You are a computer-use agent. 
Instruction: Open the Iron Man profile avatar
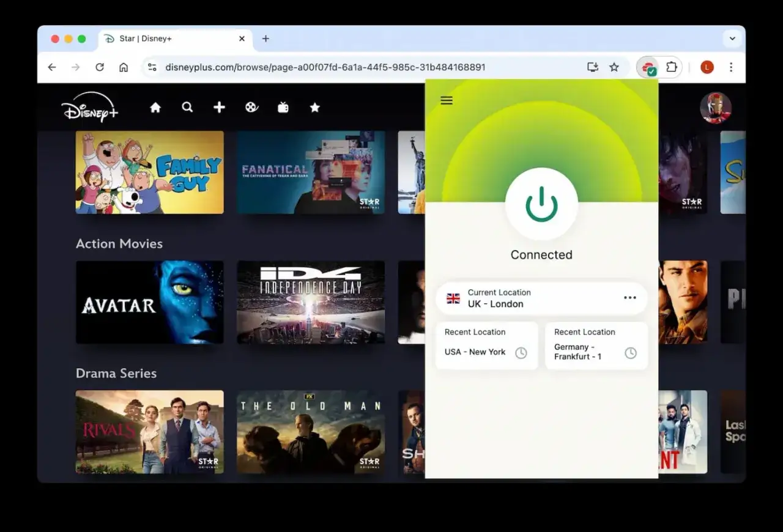pyautogui.click(x=716, y=108)
